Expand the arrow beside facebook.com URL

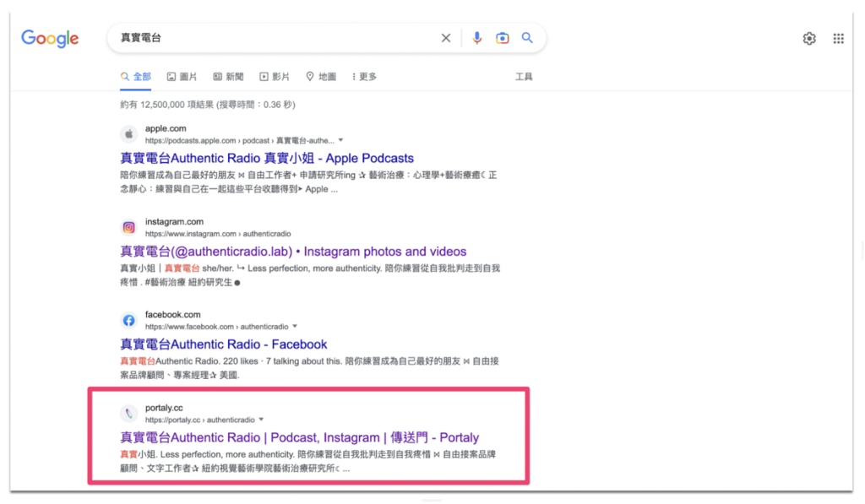(x=295, y=327)
